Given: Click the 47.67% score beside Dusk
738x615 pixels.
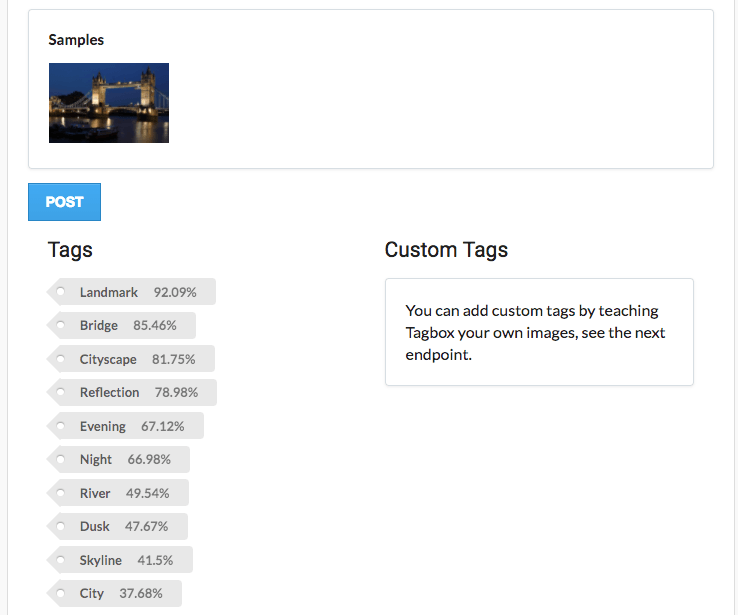Looking at the screenshot, I should tap(146, 526).
